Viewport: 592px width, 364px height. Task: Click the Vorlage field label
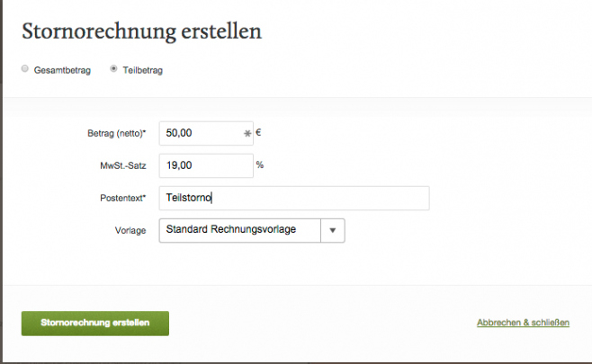click(x=129, y=230)
